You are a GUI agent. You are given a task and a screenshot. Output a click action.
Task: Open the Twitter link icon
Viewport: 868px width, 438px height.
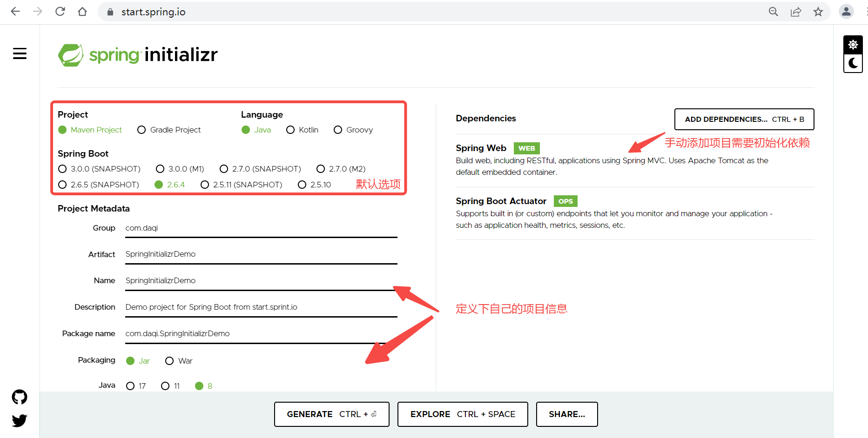[20, 420]
